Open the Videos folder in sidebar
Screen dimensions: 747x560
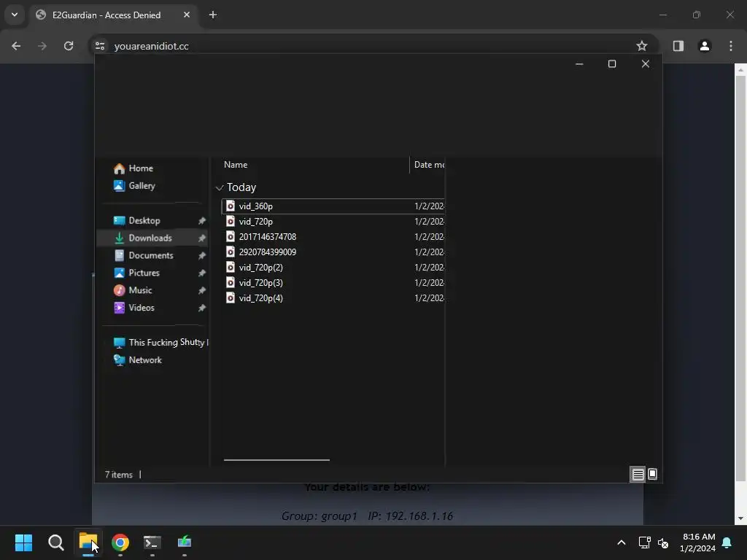(x=134, y=308)
